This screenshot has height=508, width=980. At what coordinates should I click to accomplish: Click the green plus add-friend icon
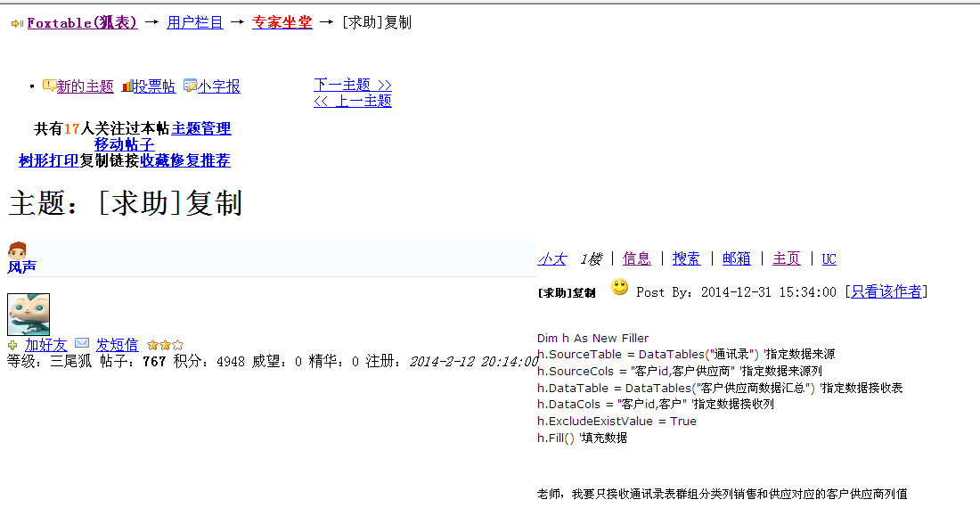click(12, 345)
